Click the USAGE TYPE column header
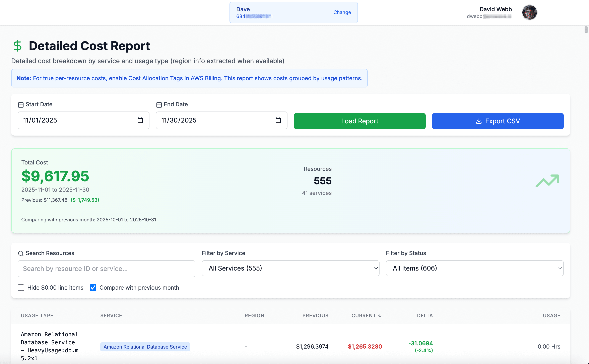 [37, 315]
